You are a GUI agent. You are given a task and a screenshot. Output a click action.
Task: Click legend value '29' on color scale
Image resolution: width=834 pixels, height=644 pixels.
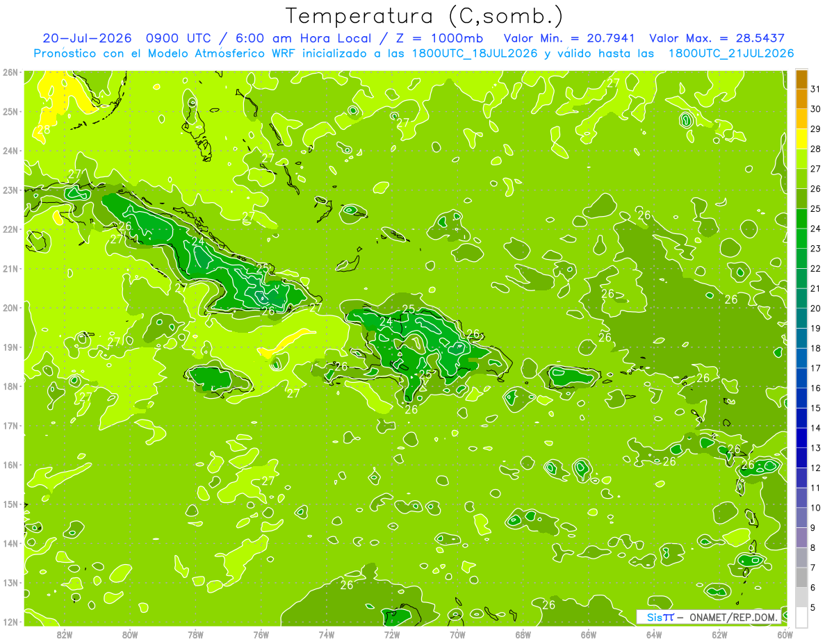click(815, 129)
